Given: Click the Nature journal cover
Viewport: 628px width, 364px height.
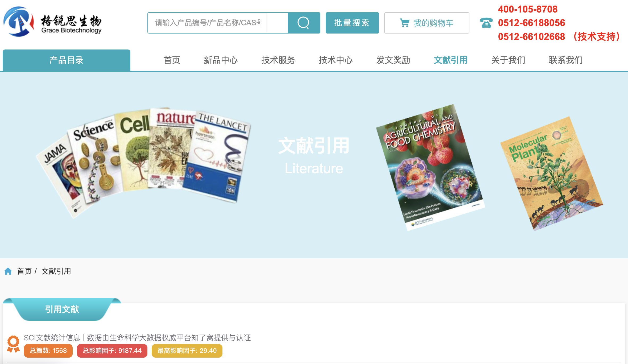Looking at the screenshot, I should pyautogui.click(x=172, y=149).
